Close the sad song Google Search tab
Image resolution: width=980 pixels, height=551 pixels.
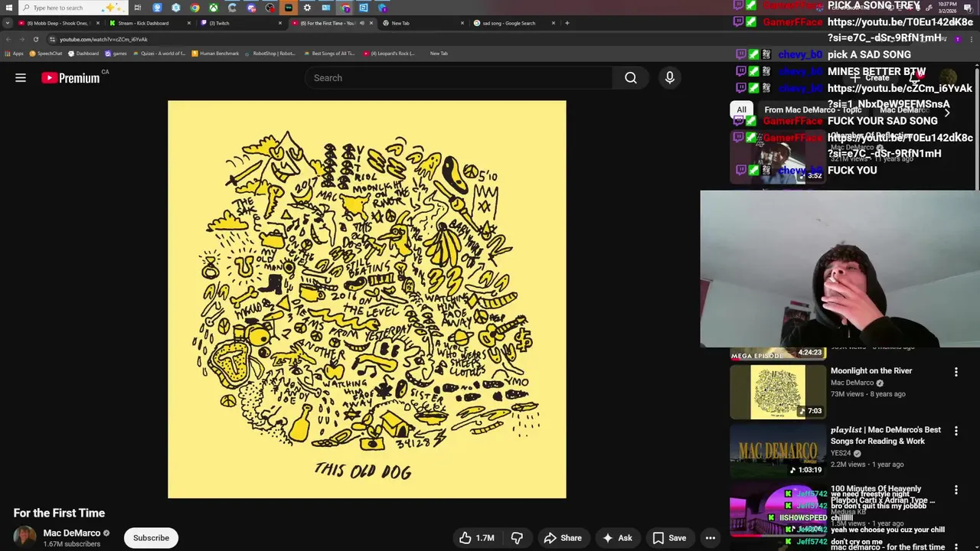(553, 23)
